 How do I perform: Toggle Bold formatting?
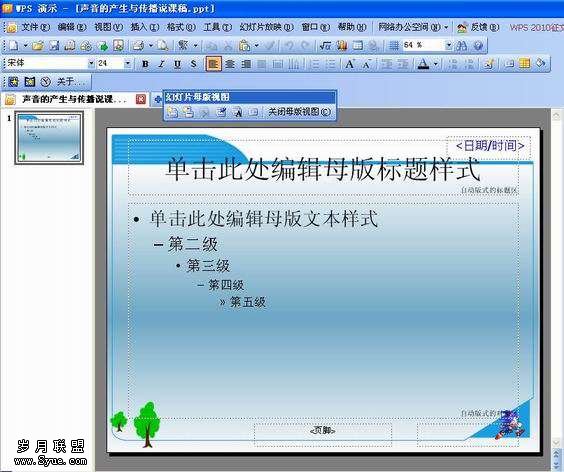point(145,64)
